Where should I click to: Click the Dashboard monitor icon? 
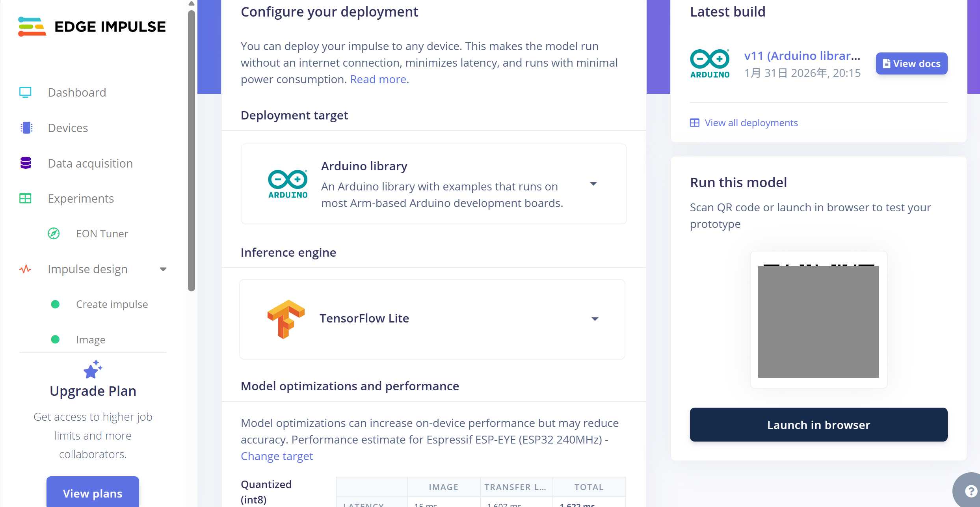point(26,92)
